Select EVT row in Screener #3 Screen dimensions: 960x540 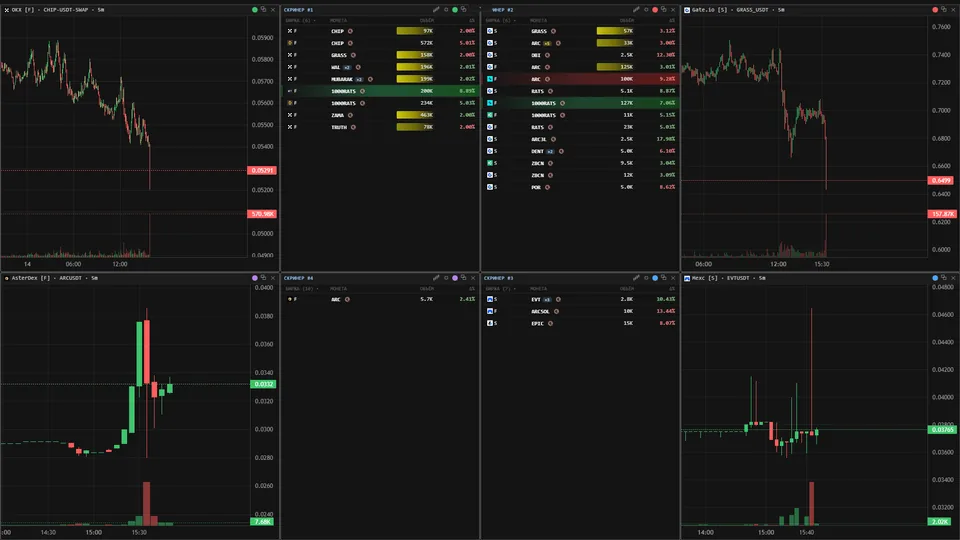pos(580,299)
